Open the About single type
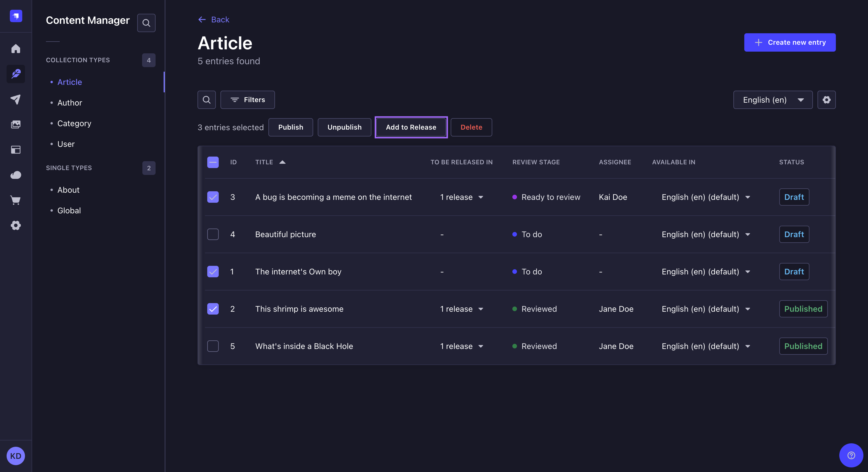This screenshot has height=472, width=868. [x=68, y=190]
